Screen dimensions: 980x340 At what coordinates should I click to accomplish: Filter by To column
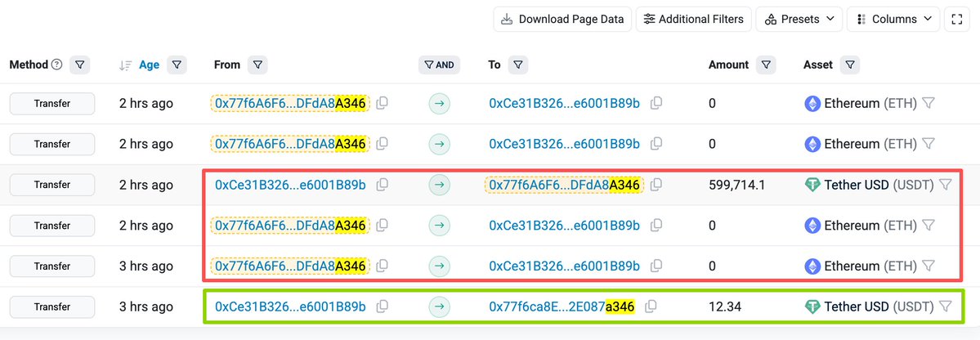[x=518, y=65]
